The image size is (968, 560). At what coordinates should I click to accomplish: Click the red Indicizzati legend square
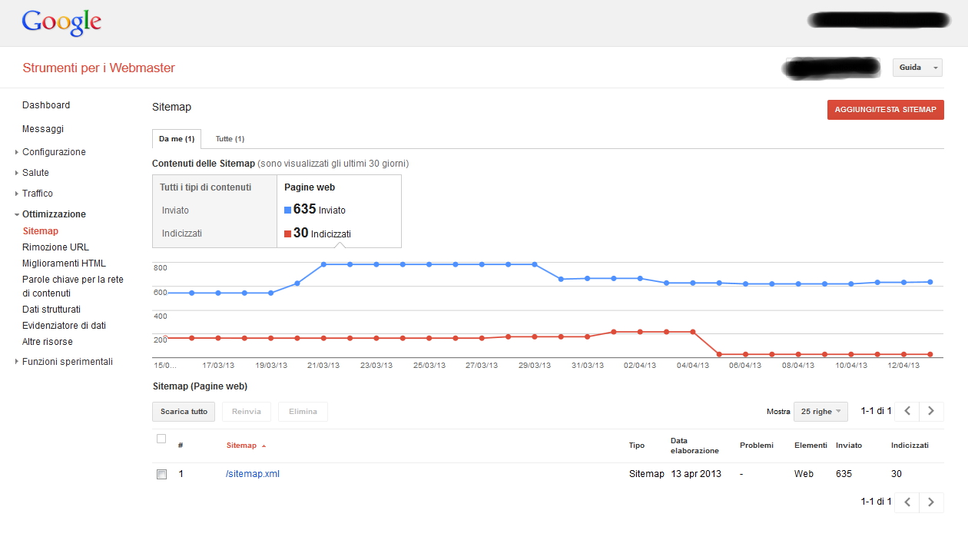coord(288,234)
